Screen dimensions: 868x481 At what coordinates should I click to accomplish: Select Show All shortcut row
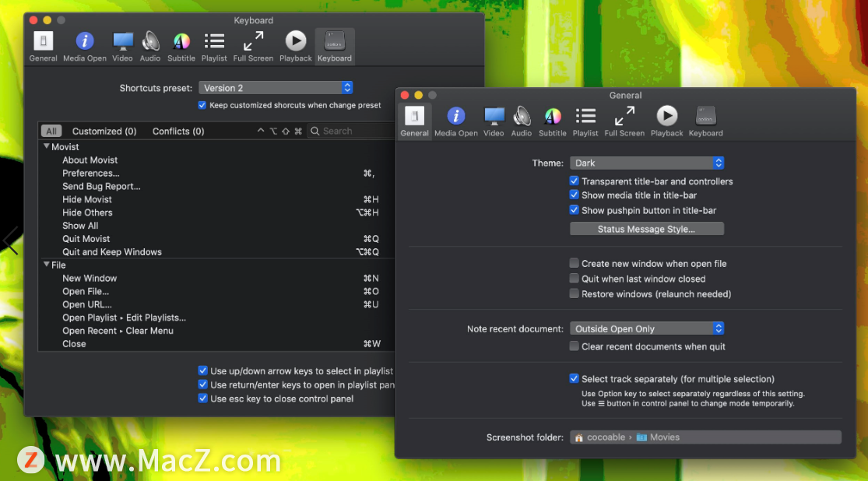point(217,226)
